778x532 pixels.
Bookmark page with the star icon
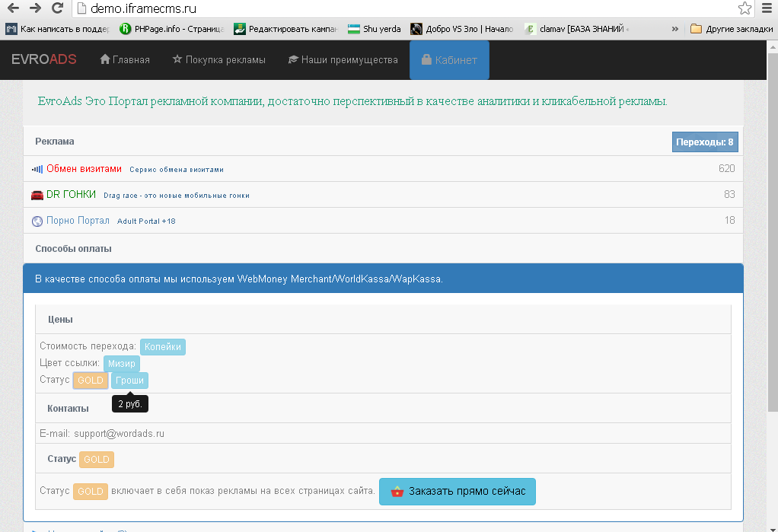click(x=744, y=8)
